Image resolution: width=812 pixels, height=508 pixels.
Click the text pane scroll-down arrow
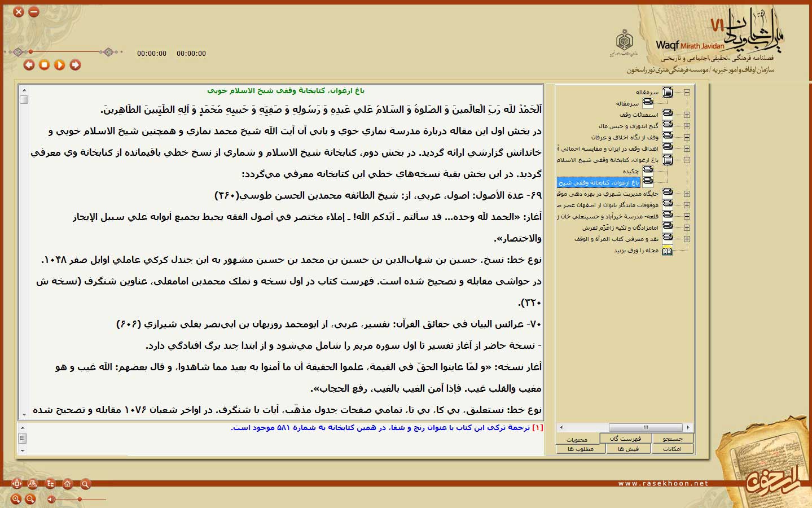(x=24, y=414)
